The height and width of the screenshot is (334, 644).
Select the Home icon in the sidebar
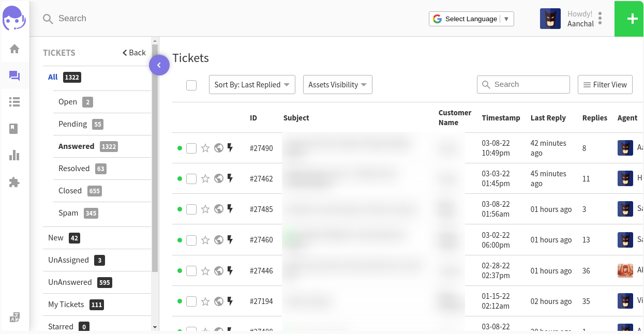(x=14, y=49)
